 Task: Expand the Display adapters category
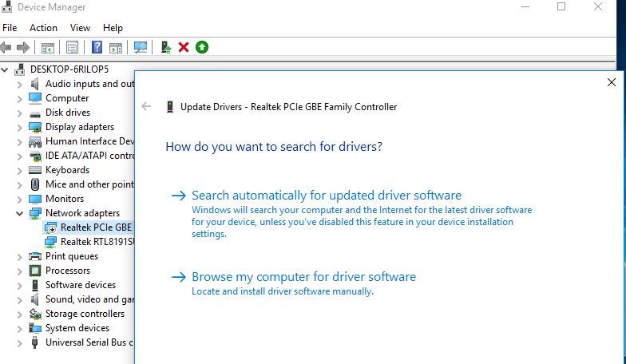(20, 127)
